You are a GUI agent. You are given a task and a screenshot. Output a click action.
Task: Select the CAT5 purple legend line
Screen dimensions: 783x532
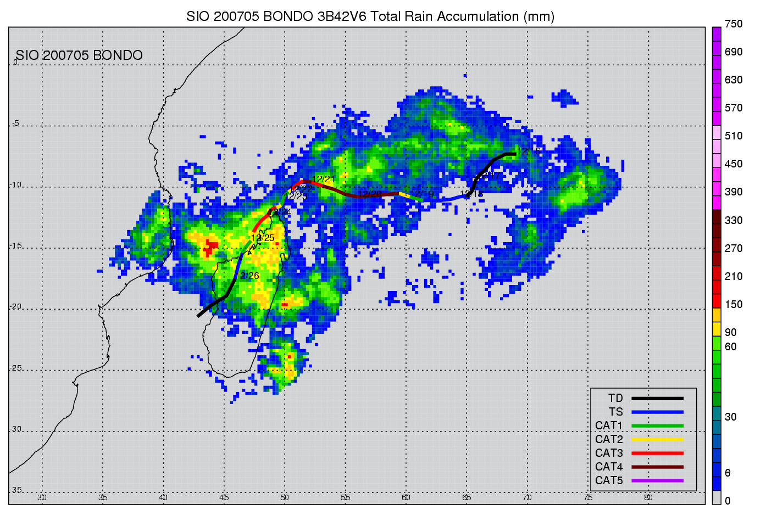click(657, 481)
